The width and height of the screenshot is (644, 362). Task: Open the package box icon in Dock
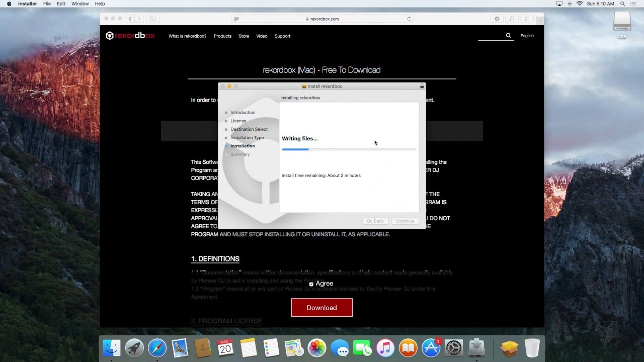[509, 348]
